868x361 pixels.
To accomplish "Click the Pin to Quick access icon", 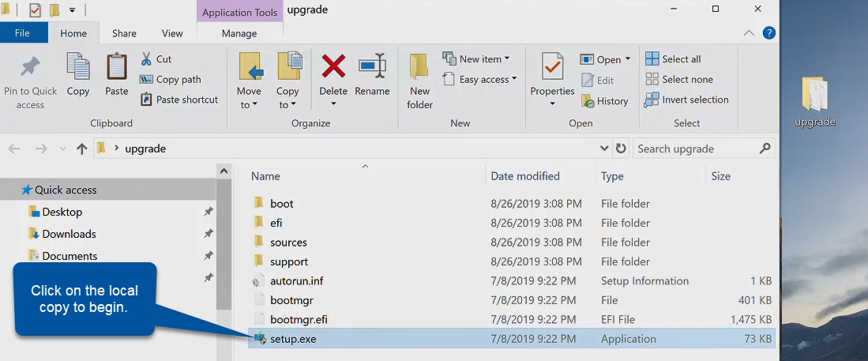I will [30, 66].
